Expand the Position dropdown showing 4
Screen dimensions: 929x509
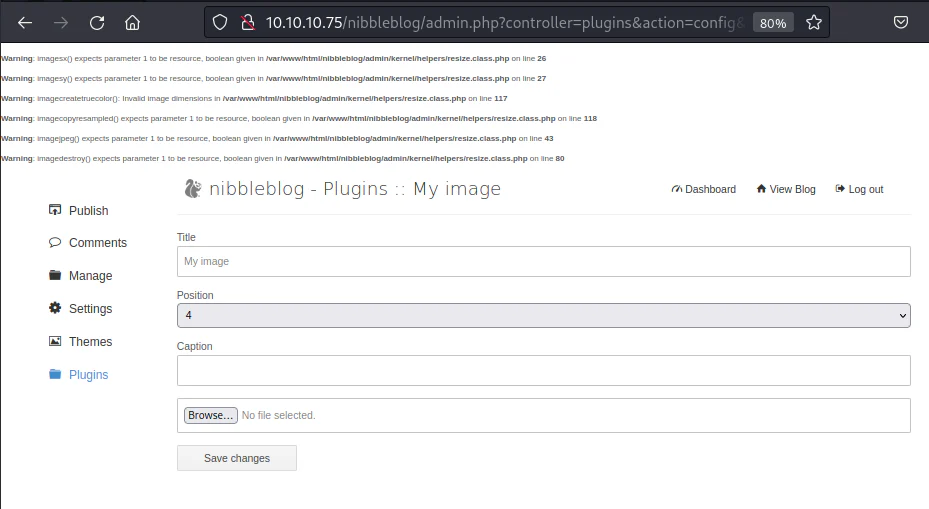coord(543,315)
